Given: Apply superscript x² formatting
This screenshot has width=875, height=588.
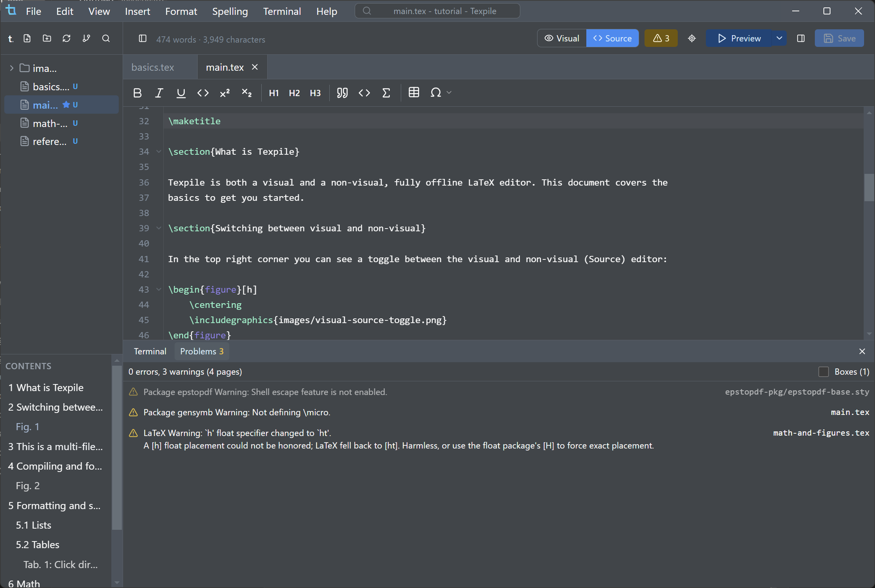Looking at the screenshot, I should tap(225, 93).
